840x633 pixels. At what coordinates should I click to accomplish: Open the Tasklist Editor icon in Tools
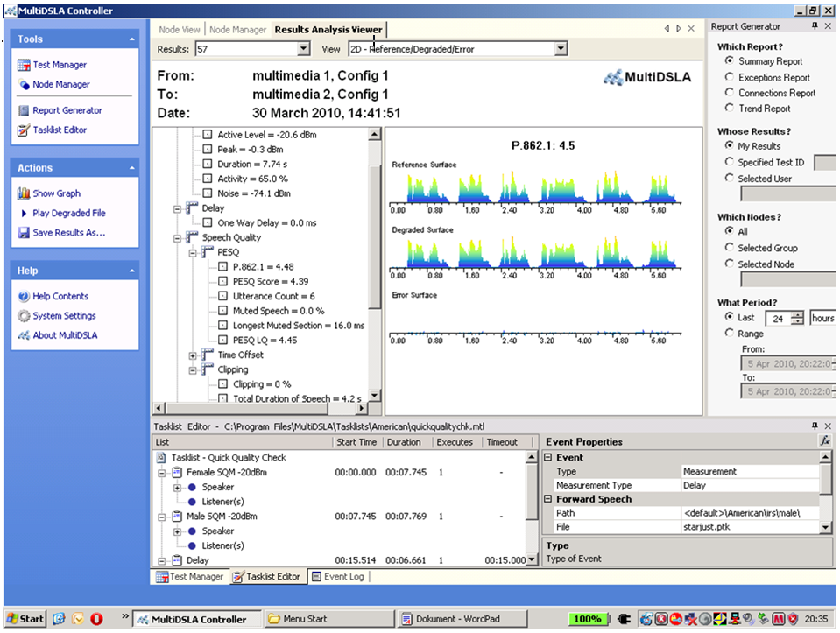coord(25,130)
